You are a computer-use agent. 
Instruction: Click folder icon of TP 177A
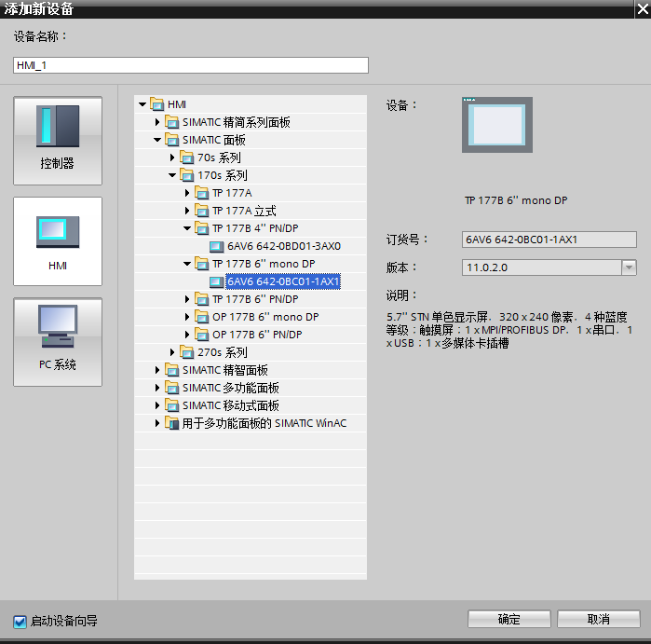(202, 193)
